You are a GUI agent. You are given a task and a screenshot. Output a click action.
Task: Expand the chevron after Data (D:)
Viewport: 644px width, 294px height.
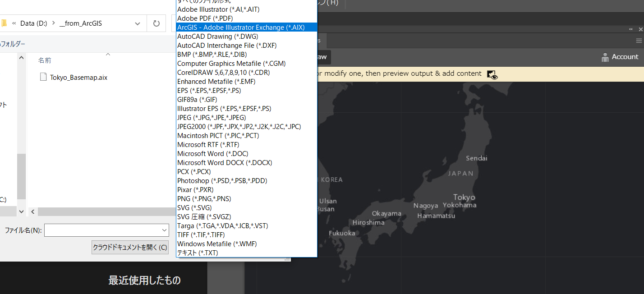pyautogui.click(x=54, y=23)
